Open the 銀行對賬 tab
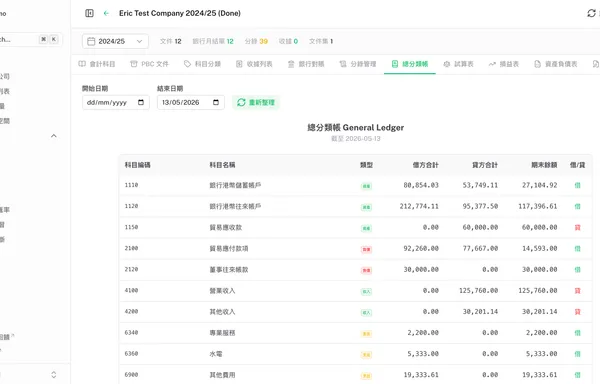Viewport: 600px width, 384px height. tap(306, 64)
